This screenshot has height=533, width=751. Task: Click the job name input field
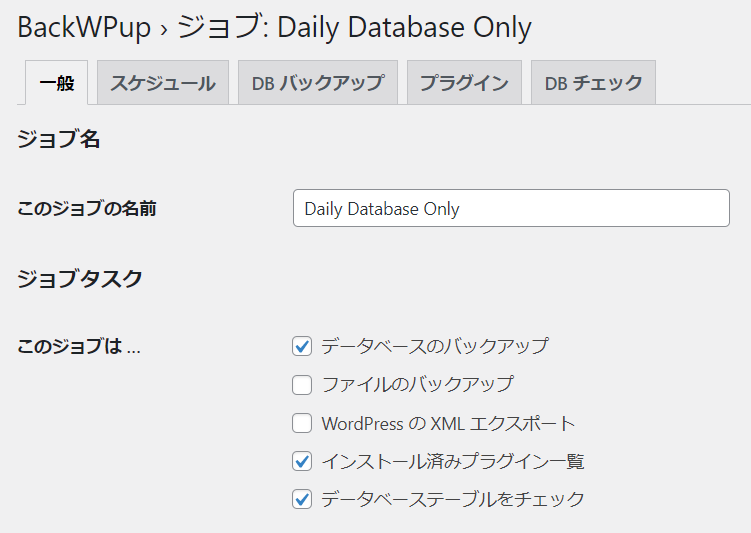coord(511,208)
